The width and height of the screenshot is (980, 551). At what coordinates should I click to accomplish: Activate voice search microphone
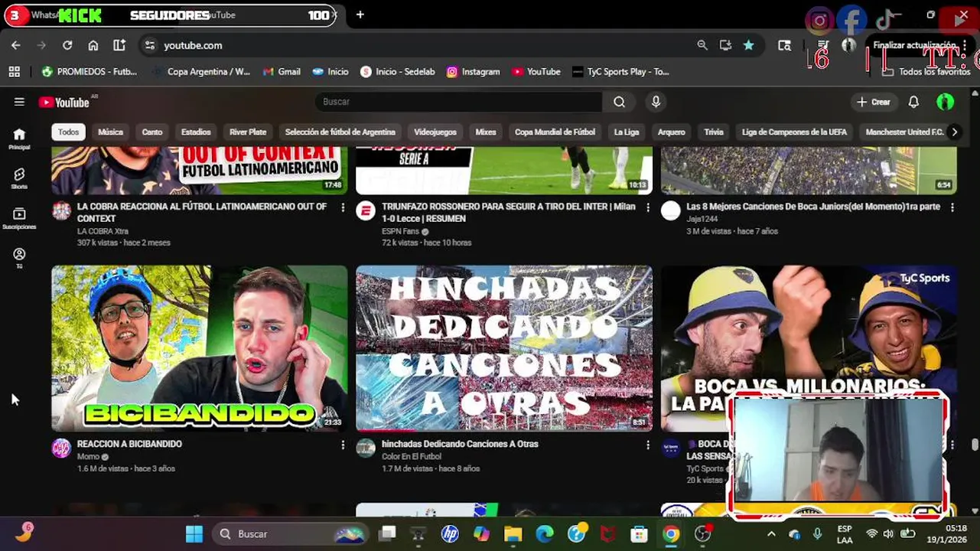pyautogui.click(x=656, y=102)
